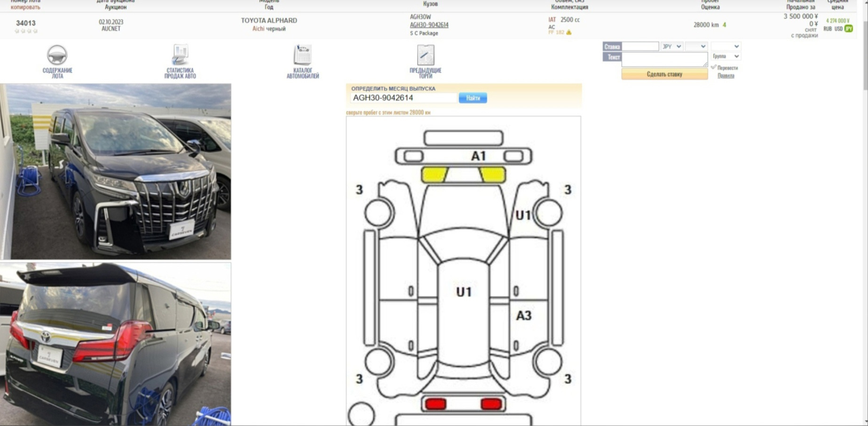Image resolution: width=868 pixels, height=426 pixels.
Task: Focus the Текст comment textarea
Action: tap(664, 59)
